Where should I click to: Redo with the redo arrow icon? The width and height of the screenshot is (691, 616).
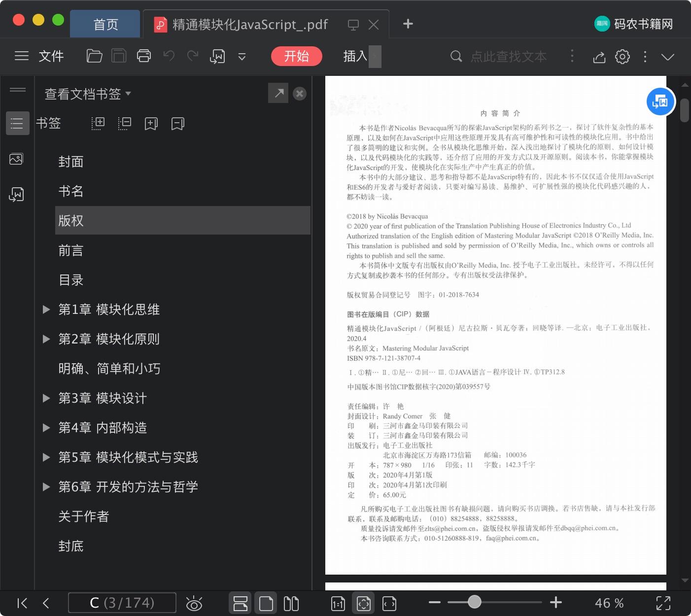[x=193, y=56]
